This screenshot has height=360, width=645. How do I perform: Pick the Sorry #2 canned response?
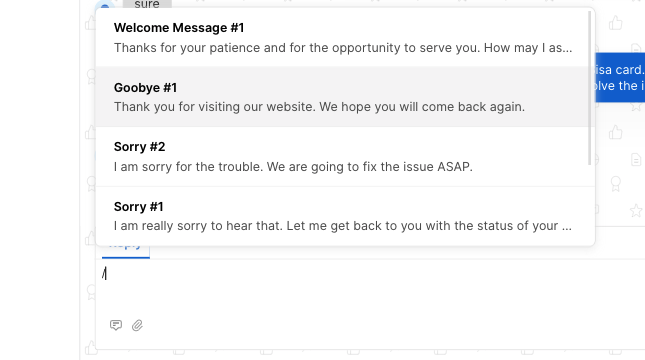[x=343, y=156]
